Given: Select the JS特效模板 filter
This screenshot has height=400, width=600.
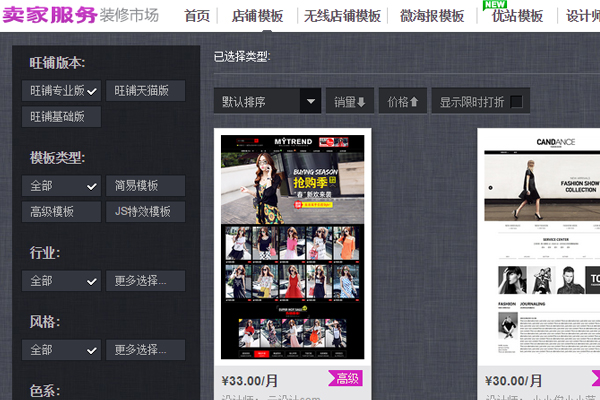Looking at the screenshot, I should pos(145,212).
